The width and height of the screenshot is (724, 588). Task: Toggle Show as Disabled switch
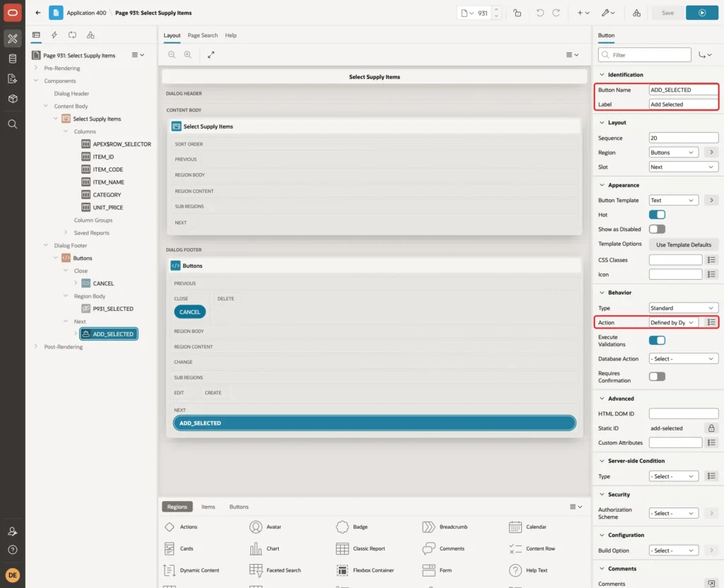[657, 230]
